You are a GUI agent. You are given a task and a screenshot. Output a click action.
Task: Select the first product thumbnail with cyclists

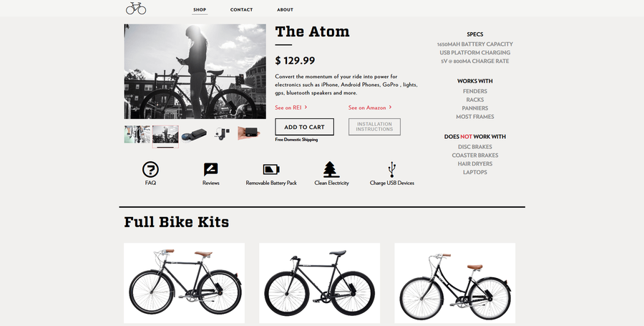137,134
